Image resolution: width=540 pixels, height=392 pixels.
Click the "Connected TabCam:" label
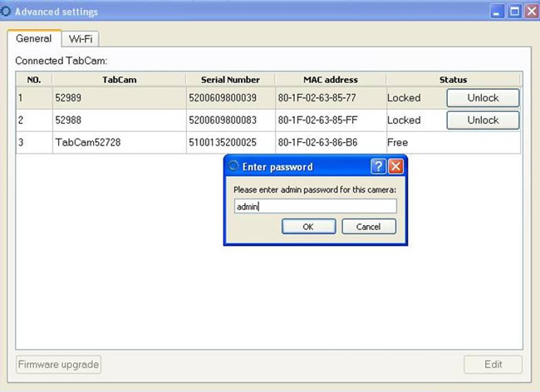pyautogui.click(x=61, y=61)
